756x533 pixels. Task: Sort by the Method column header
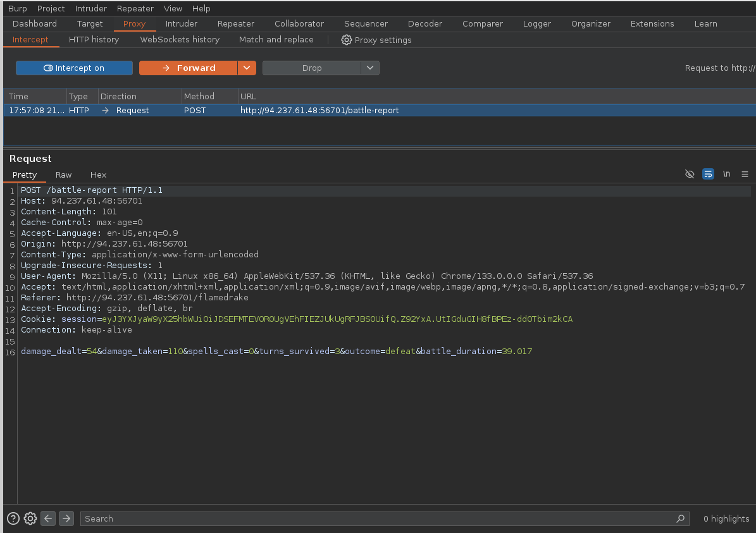click(x=210, y=96)
